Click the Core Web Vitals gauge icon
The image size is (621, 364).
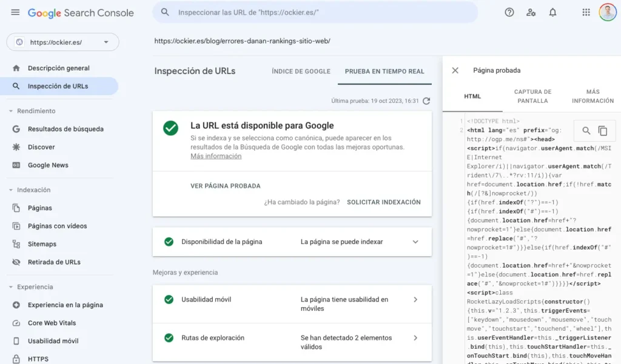[16, 323]
